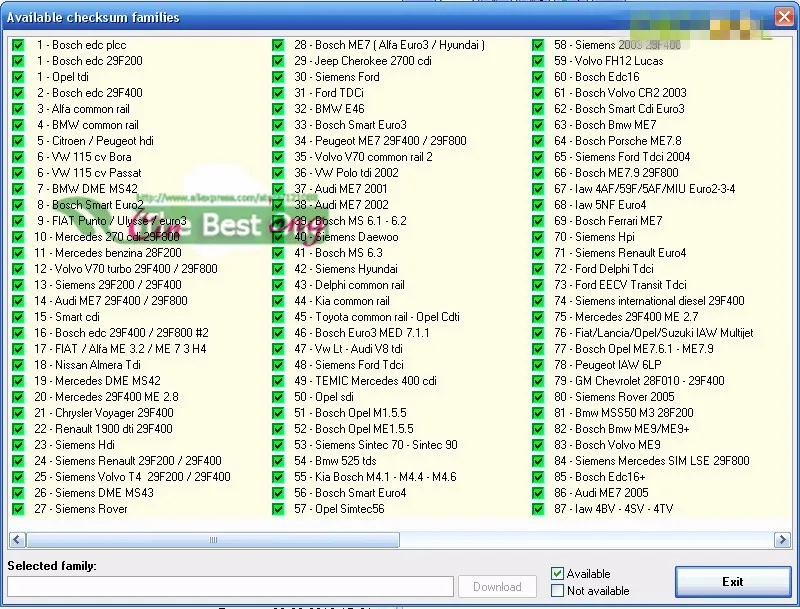Select 45 - Toyota common rail - Opel Cdti
The image size is (800, 609).
click(377, 317)
